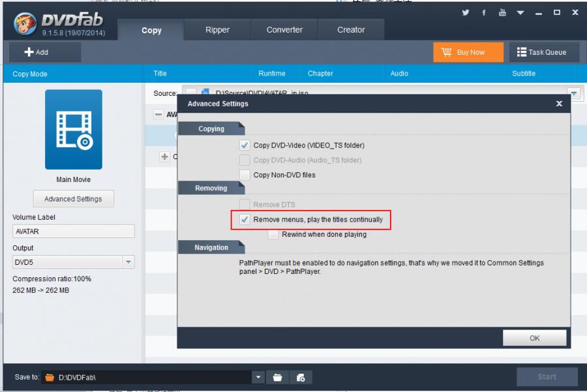The width and height of the screenshot is (587, 392).
Task: Click the Main Movie copy mode icon
Action: click(x=73, y=130)
